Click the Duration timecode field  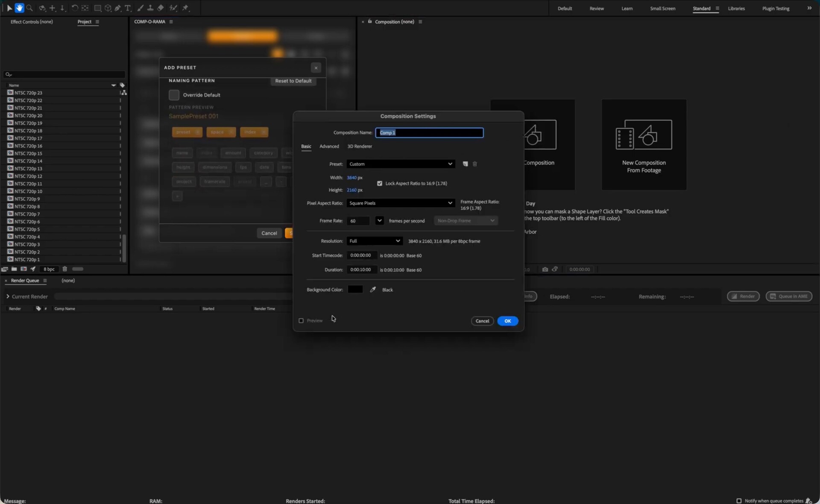(362, 270)
